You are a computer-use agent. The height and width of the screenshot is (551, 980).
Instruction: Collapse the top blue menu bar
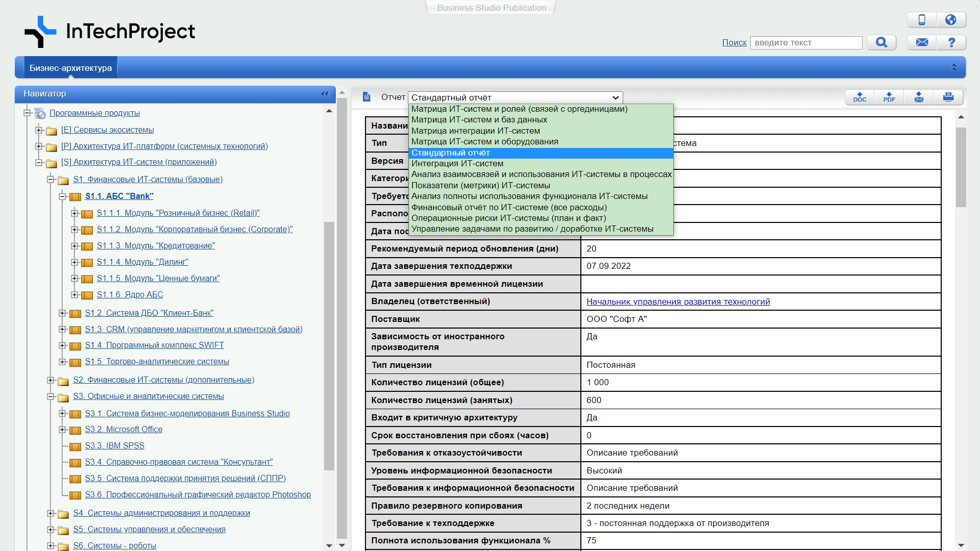[953, 67]
